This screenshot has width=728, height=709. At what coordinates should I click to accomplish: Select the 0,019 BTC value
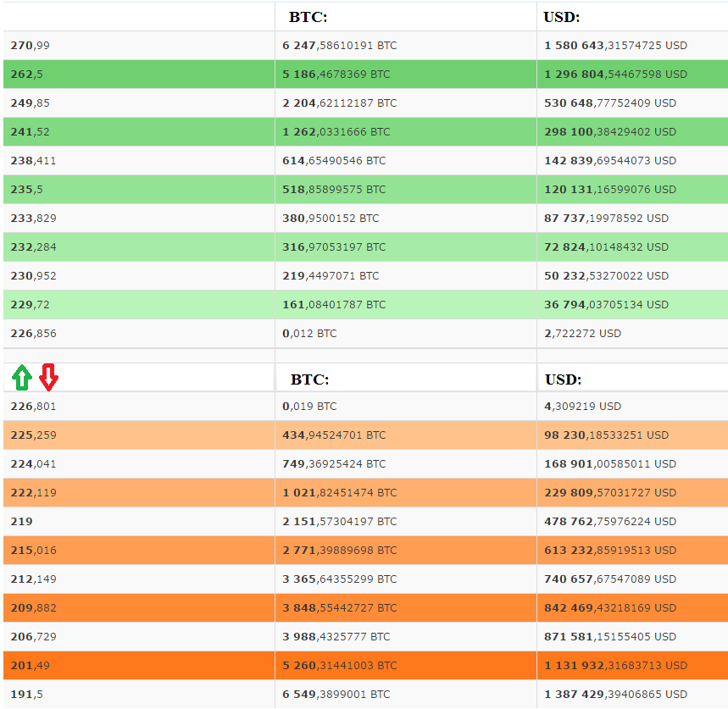pyautogui.click(x=309, y=406)
